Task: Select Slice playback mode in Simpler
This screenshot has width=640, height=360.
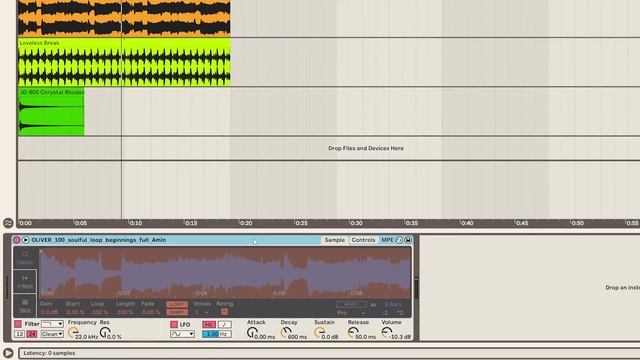Action: (25, 306)
